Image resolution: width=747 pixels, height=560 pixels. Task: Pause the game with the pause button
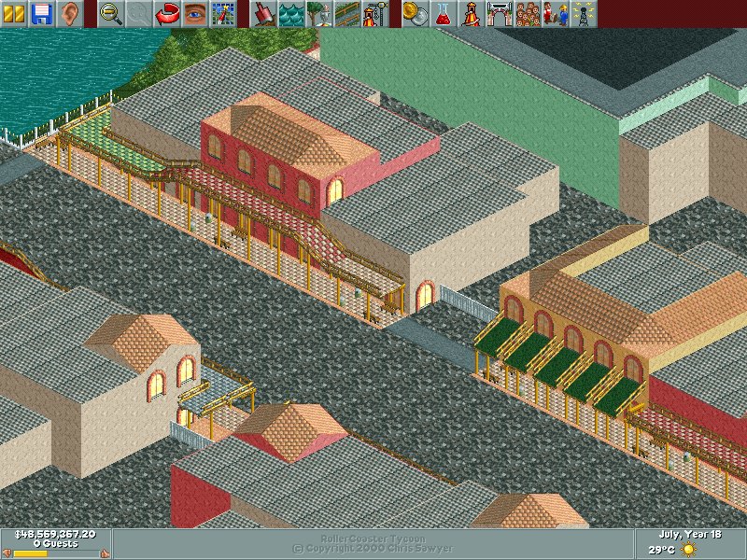(x=14, y=14)
